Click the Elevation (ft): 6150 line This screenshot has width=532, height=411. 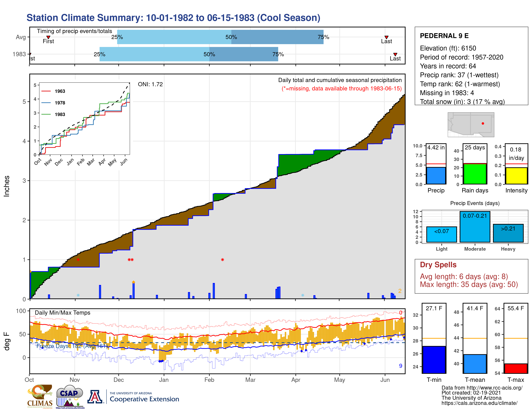[x=448, y=48]
